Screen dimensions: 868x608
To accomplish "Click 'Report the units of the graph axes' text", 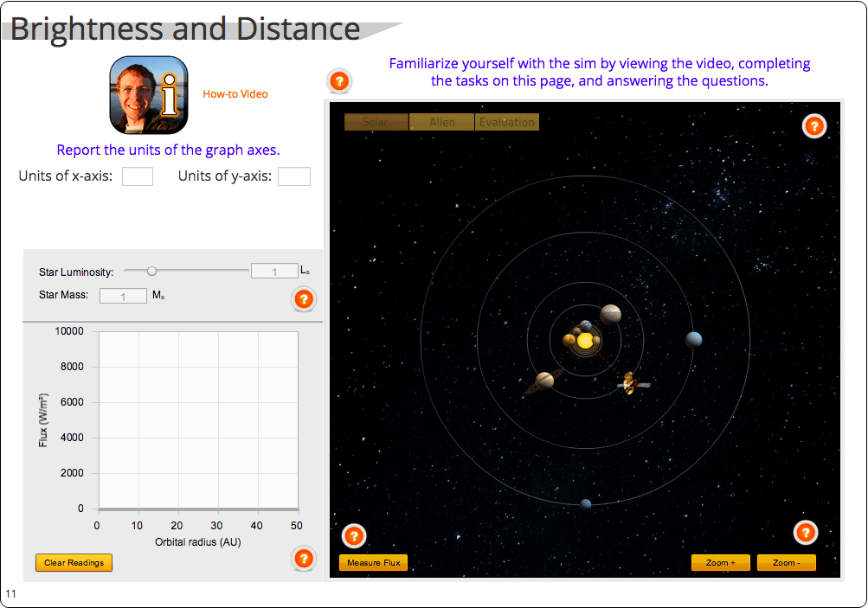I will 168,150.
